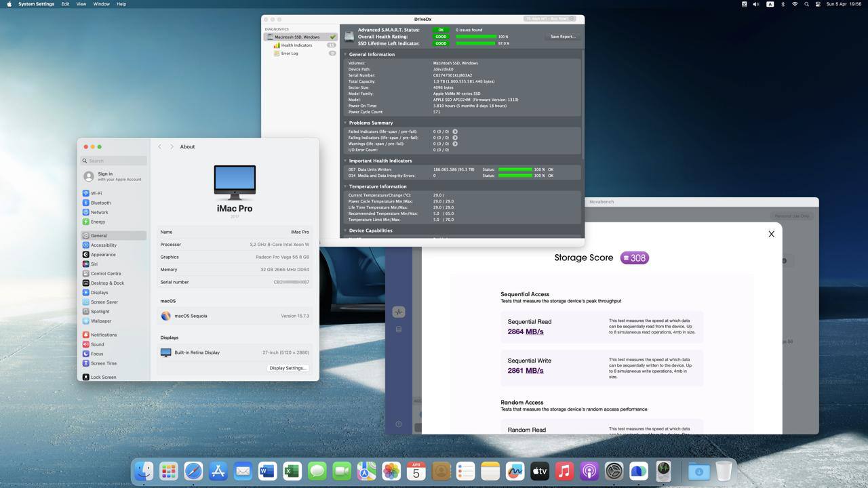The height and width of the screenshot is (488, 868).
Task: Show details for Warnings arrow
Action: tap(455, 144)
